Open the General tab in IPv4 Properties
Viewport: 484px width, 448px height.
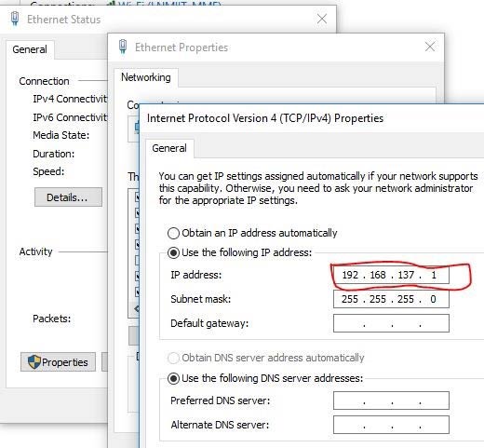(169, 148)
